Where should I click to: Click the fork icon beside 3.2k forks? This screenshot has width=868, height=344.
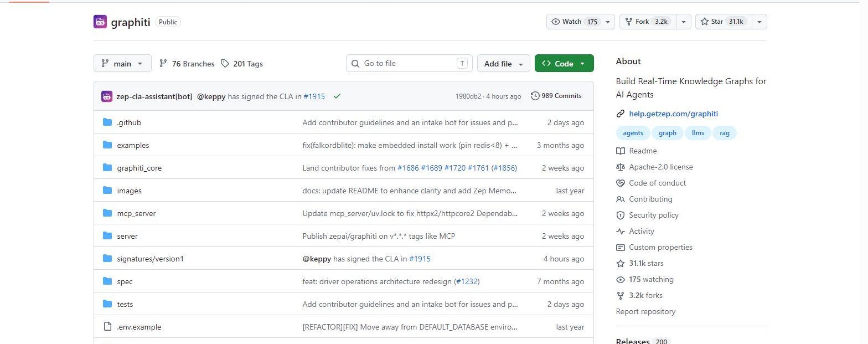pos(621,296)
